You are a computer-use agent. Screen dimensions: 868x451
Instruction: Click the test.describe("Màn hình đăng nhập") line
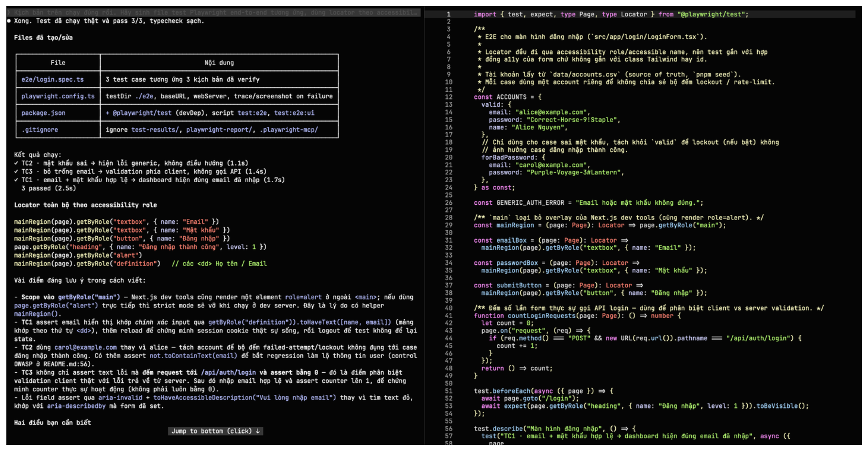tap(555, 429)
